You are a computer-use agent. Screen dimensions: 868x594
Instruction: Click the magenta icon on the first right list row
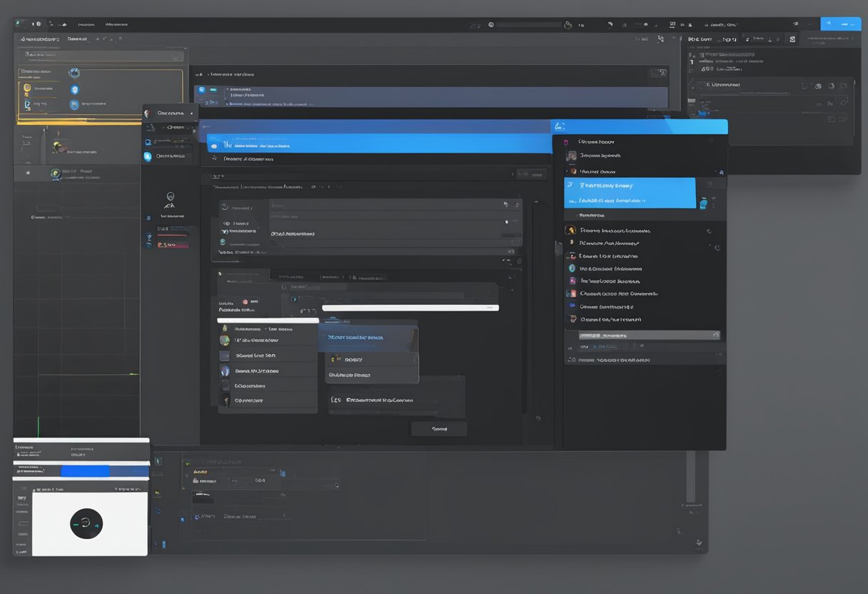[566, 142]
